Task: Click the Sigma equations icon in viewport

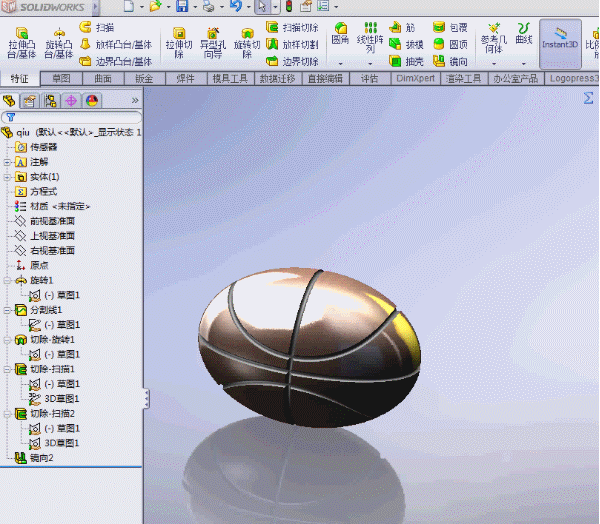Action: (588, 98)
